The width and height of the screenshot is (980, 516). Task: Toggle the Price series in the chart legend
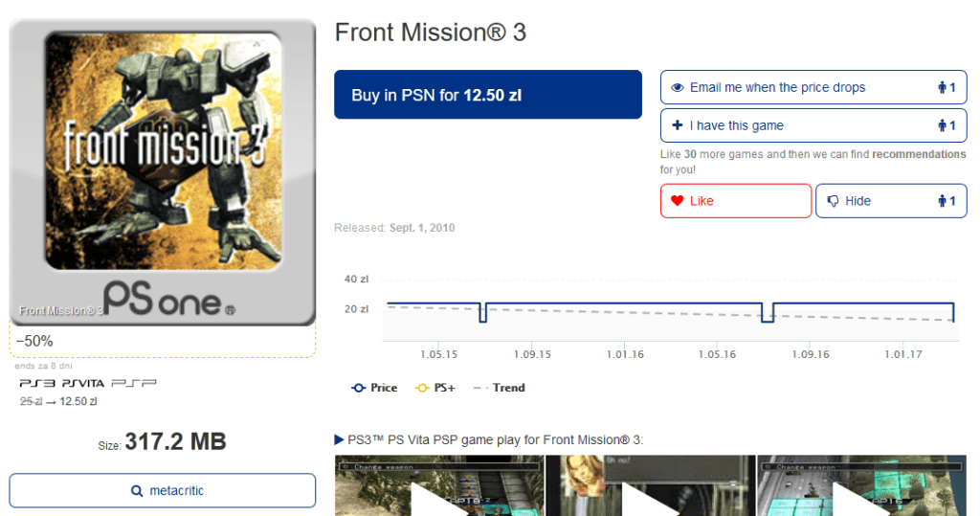[374, 388]
